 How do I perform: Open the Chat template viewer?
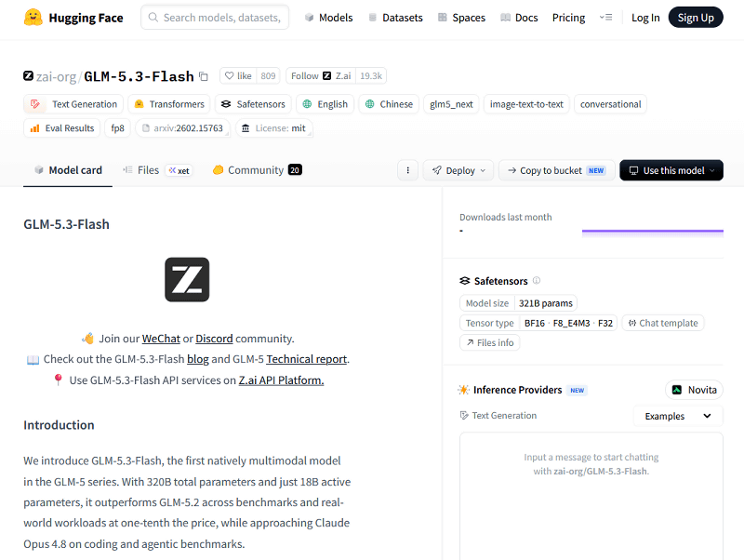click(x=663, y=323)
